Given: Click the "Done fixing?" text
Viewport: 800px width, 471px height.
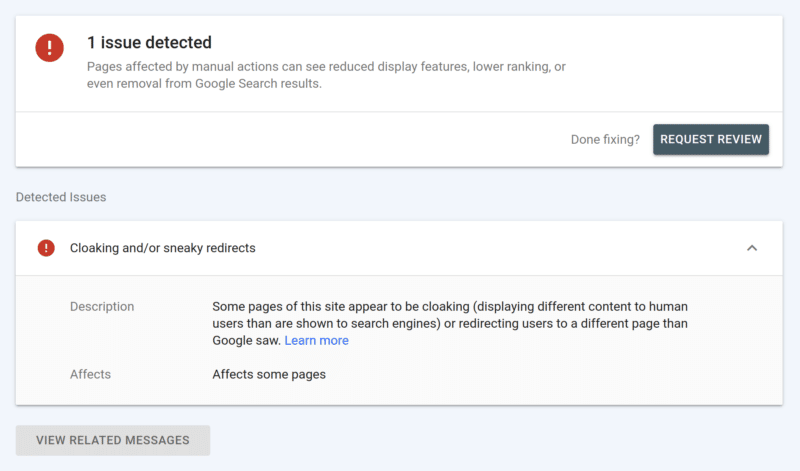Looking at the screenshot, I should click(x=605, y=140).
